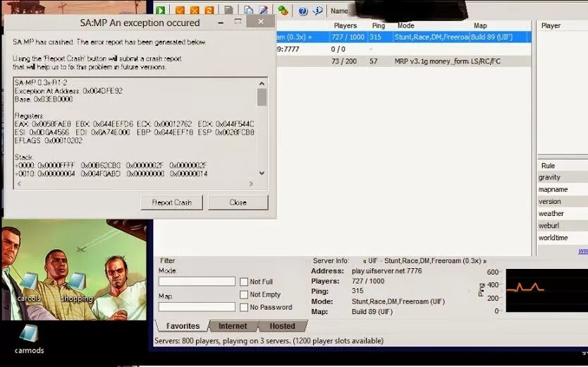The height and width of the screenshot is (367, 588).
Task: Click the play.uifserver.net:7776 address text
Action: pos(386,271)
